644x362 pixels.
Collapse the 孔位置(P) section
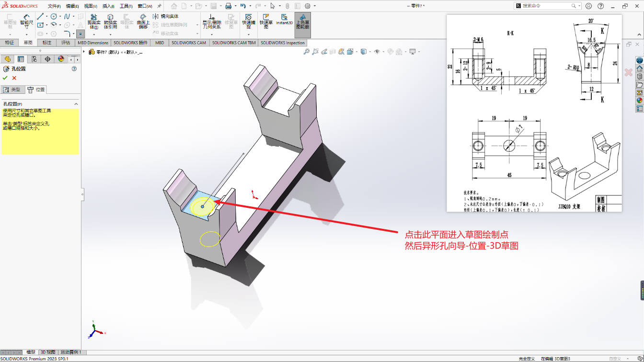(76, 104)
